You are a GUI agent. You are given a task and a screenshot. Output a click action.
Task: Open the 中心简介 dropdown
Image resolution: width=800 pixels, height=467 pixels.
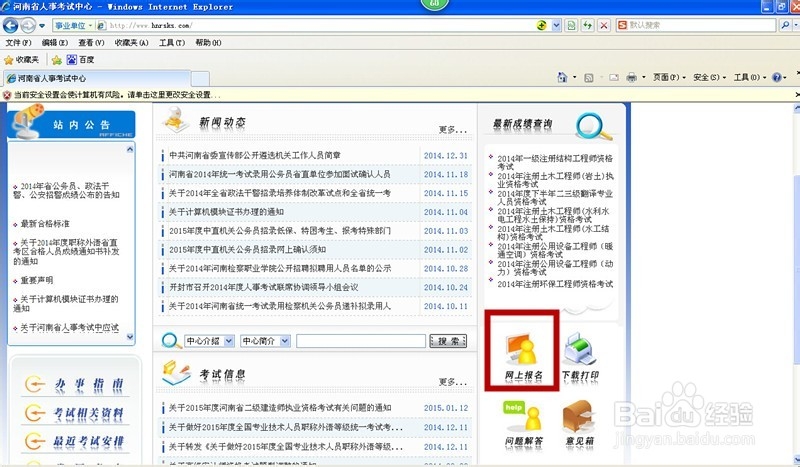pyautogui.click(x=265, y=341)
